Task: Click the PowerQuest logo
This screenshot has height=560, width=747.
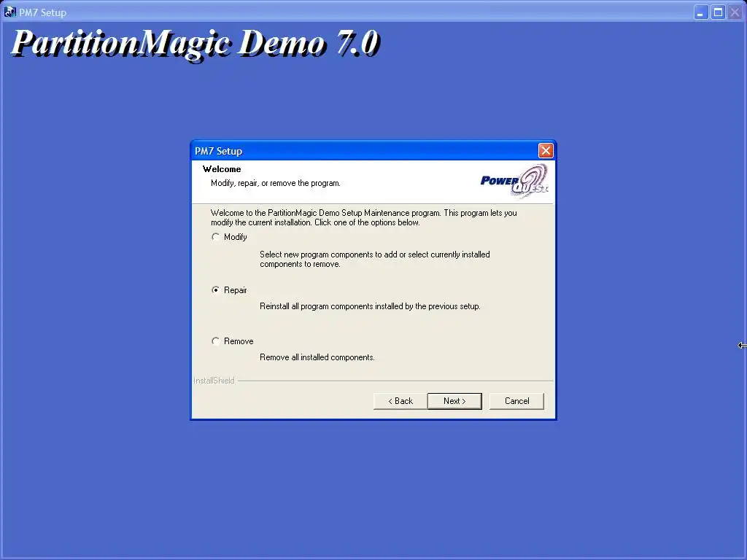Action: pos(514,181)
